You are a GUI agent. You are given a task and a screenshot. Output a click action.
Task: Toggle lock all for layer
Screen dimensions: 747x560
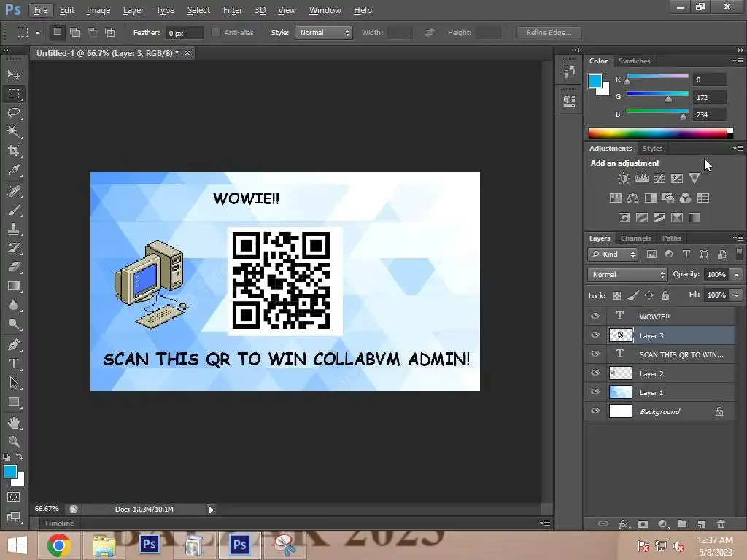point(665,296)
